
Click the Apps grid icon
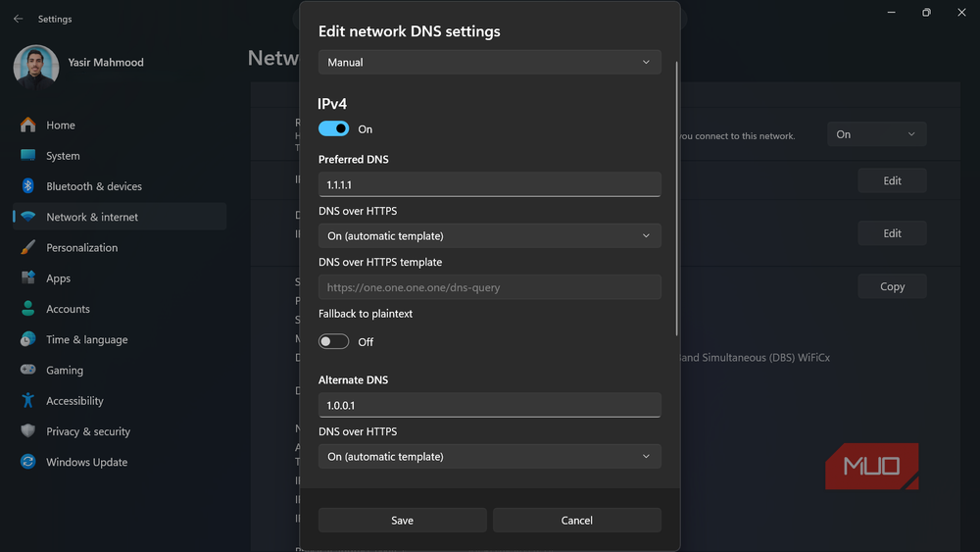pos(27,277)
